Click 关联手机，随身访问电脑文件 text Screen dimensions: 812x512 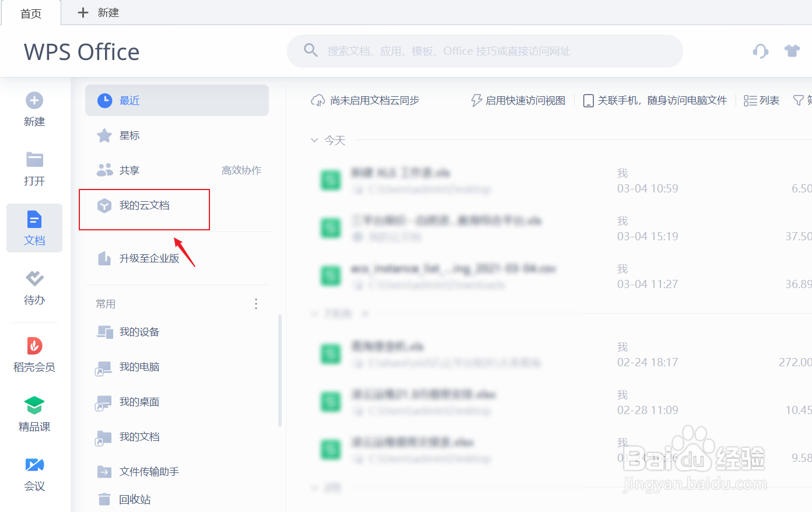(x=662, y=100)
